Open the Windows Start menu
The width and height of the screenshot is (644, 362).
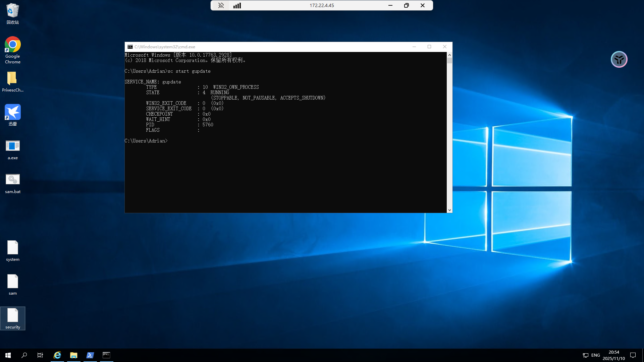coord(8,355)
